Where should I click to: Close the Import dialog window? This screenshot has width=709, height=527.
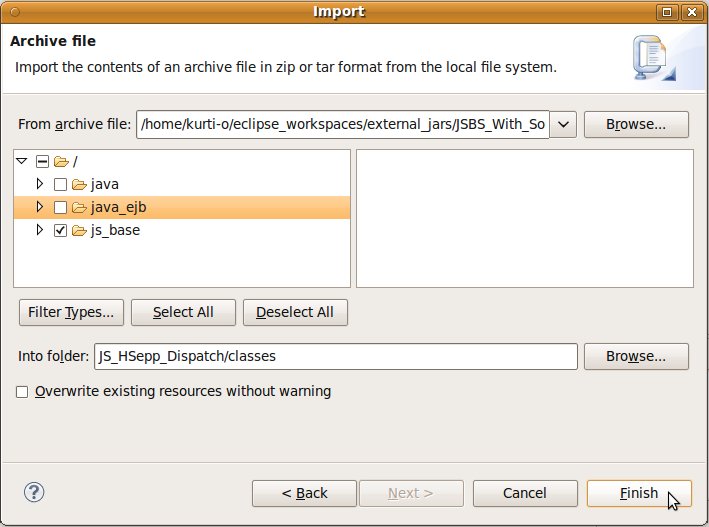[x=691, y=12]
